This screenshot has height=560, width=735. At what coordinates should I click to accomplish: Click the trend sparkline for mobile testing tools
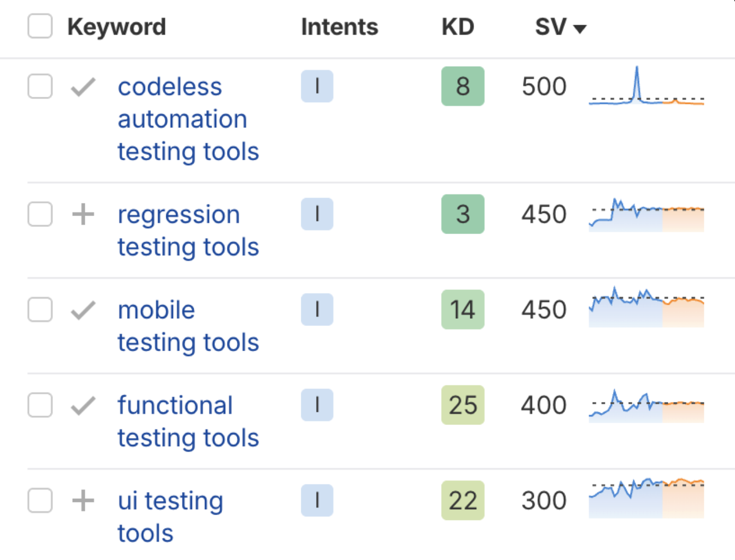pyautogui.click(x=645, y=306)
